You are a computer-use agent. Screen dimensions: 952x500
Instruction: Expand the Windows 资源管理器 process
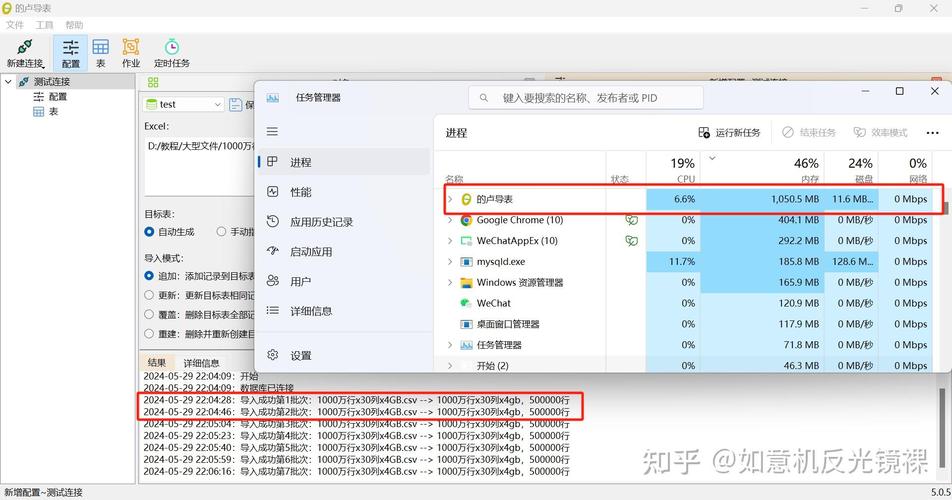(x=450, y=282)
